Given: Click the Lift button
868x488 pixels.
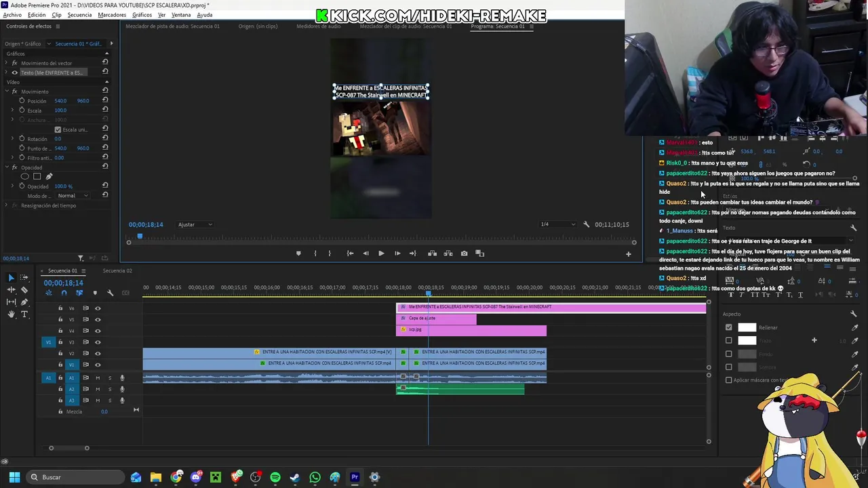Looking at the screenshot, I should [432, 253].
